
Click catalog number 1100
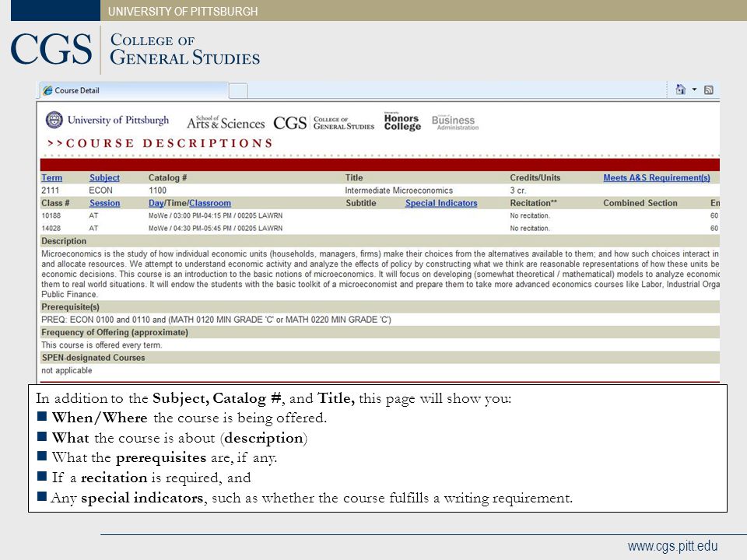point(157,191)
